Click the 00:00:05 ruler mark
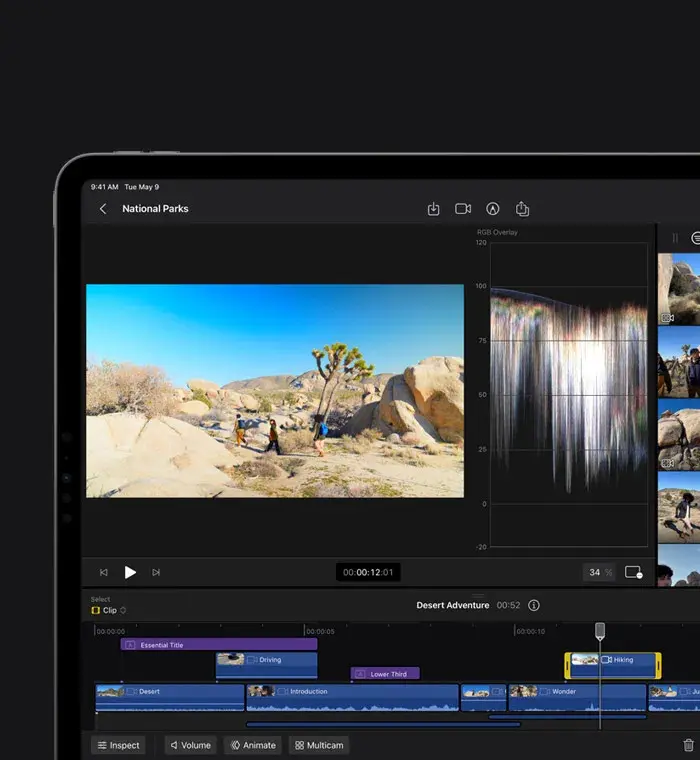The image size is (700, 760). point(320,631)
